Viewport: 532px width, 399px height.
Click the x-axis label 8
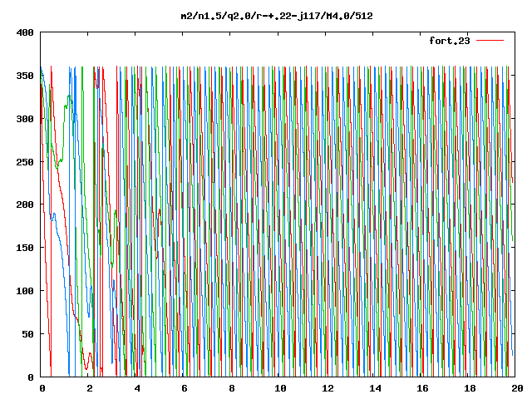pos(232,388)
